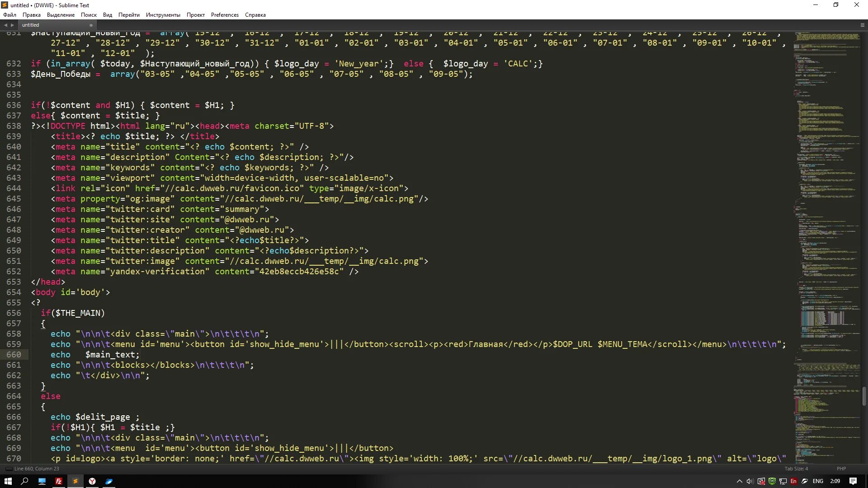
Task: Open the Tab Size: 4 selector
Action: [x=796, y=469]
